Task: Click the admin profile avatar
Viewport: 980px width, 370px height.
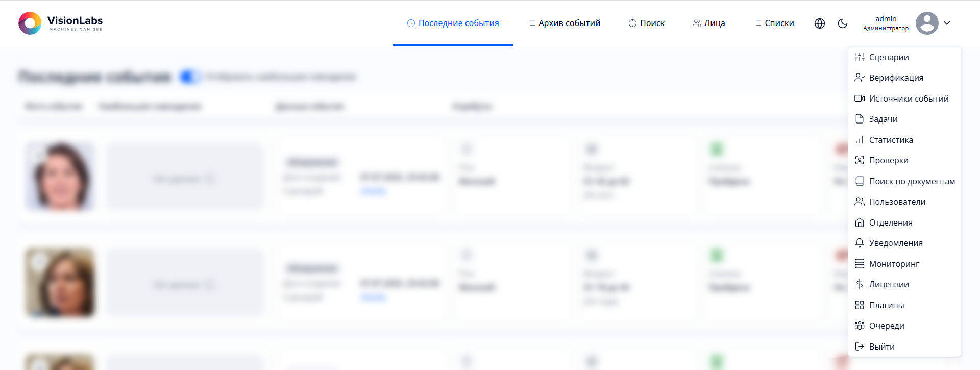Action: [x=927, y=23]
